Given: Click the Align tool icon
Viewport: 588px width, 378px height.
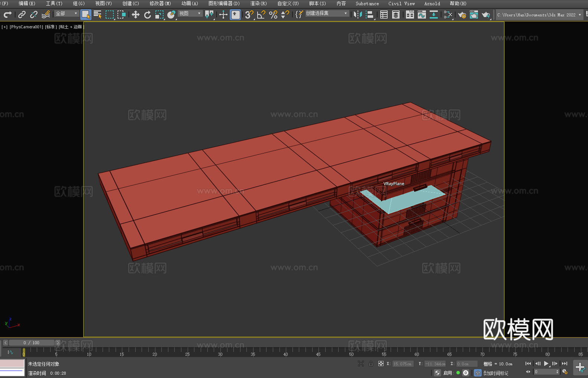Looking at the screenshot, I should [370, 14].
